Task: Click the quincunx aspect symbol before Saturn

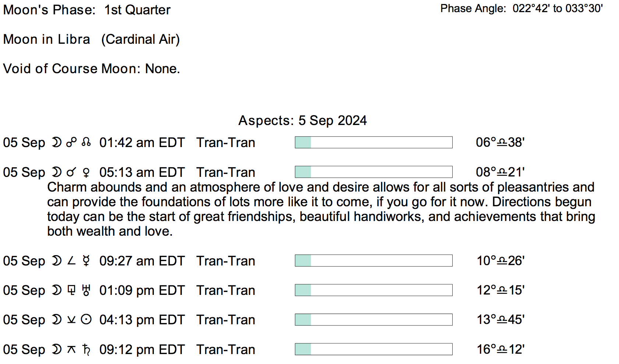Action: [x=71, y=349]
